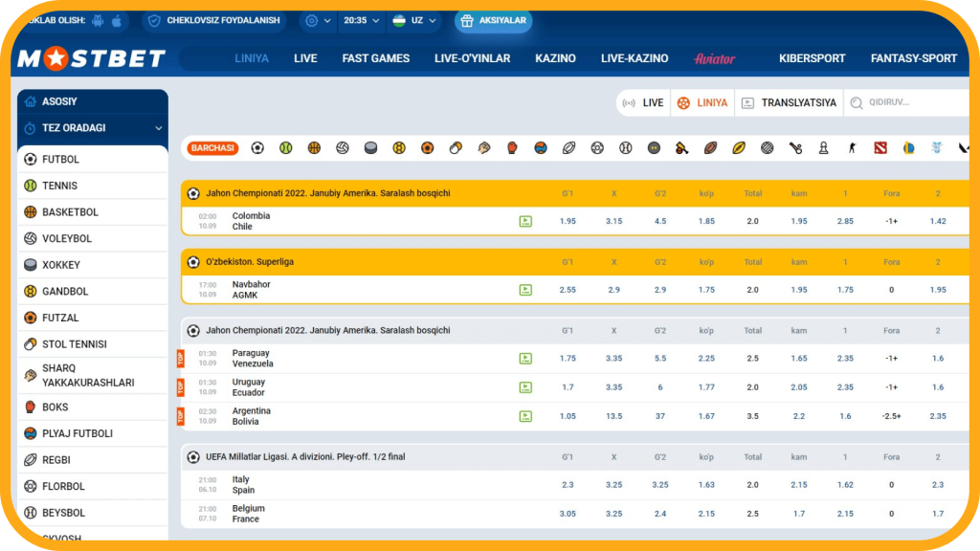This screenshot has width=980, height=551.
Task: Bet on Colombia win at 1.95
Action: click(568, 221)
